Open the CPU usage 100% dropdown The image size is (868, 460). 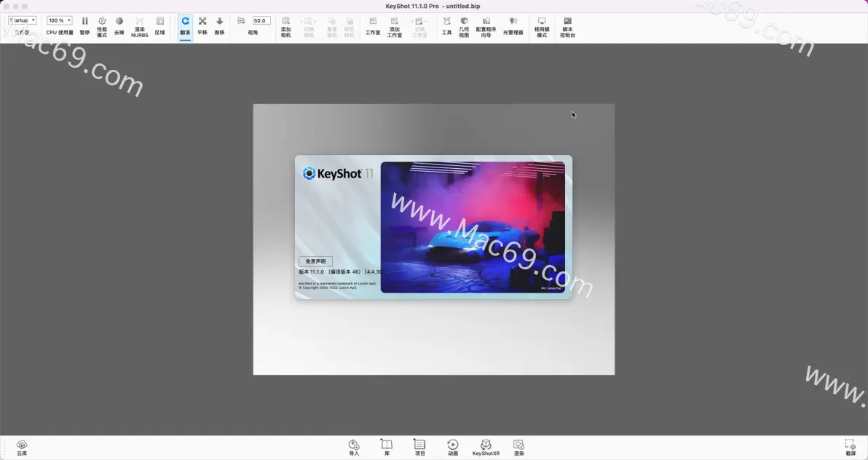click(x=59, y=20)
